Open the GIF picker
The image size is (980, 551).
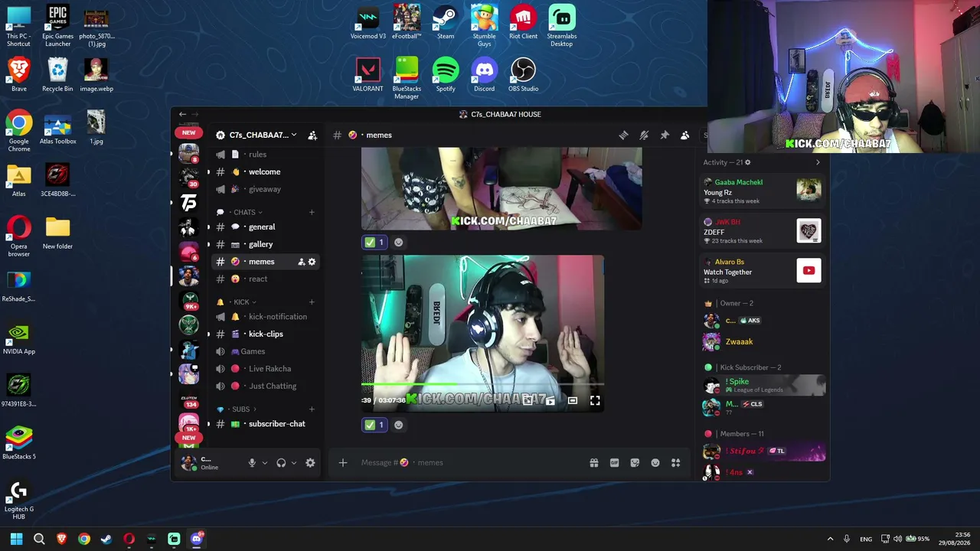tap(614, 463)
